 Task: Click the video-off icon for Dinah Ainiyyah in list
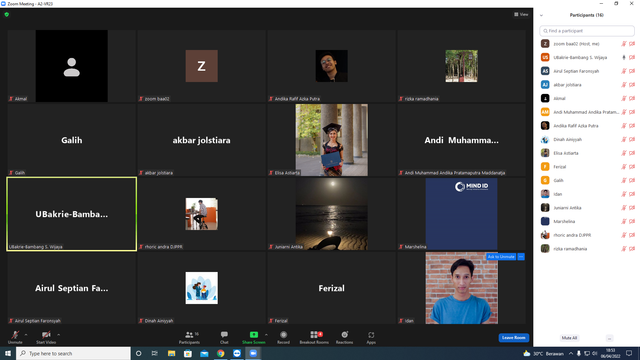(632, 140)
